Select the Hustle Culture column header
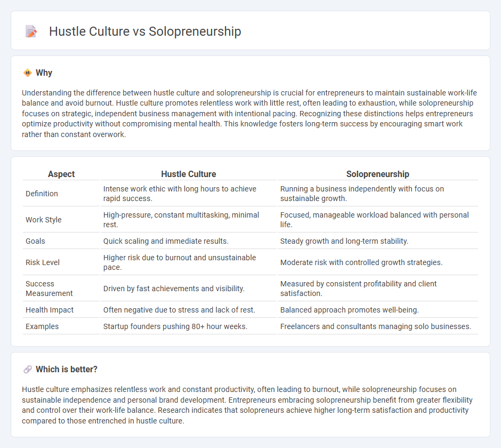The height and width of the screenshot is (448, 501). coord(189,174)
